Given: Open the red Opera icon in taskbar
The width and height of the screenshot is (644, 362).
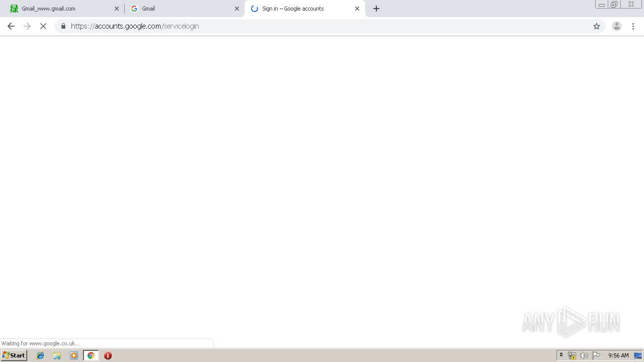Looking at the screenshot, I should [x=108, y=355].
